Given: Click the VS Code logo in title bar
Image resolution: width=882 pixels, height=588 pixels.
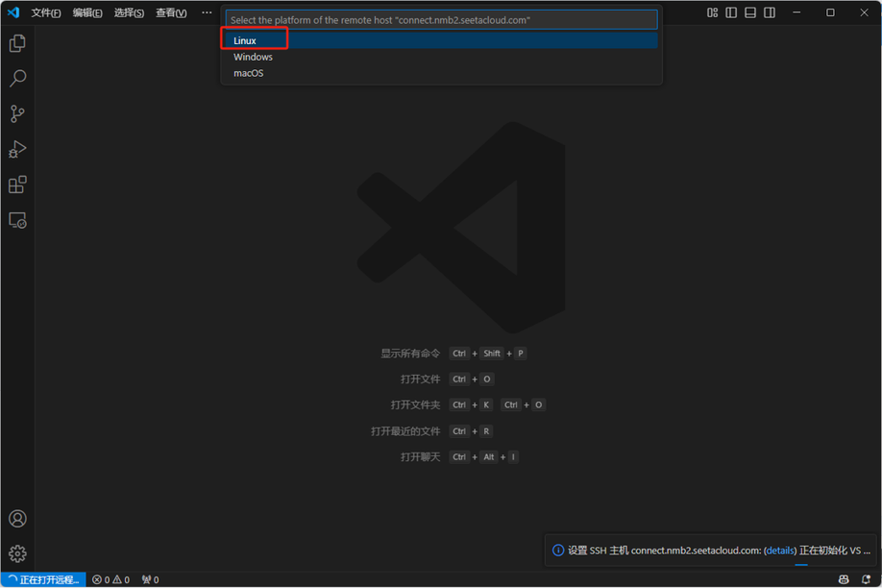Looking at the screenshot, I should pos(13,12).
